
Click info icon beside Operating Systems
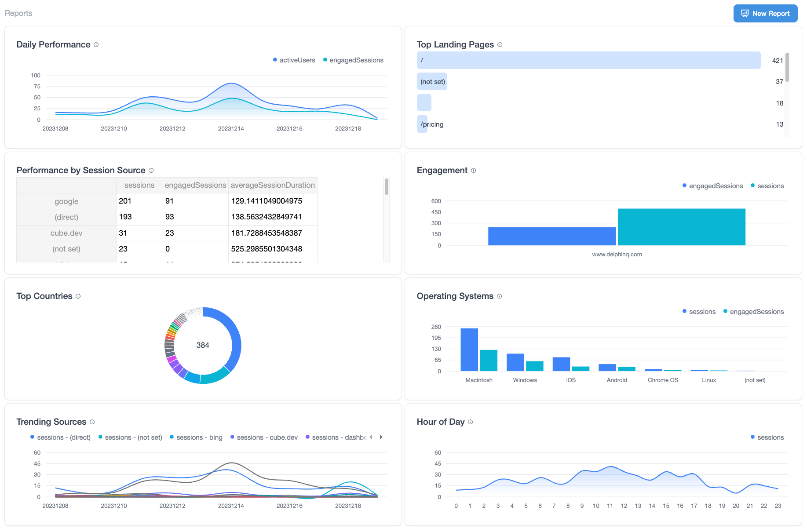click(499, 296)
